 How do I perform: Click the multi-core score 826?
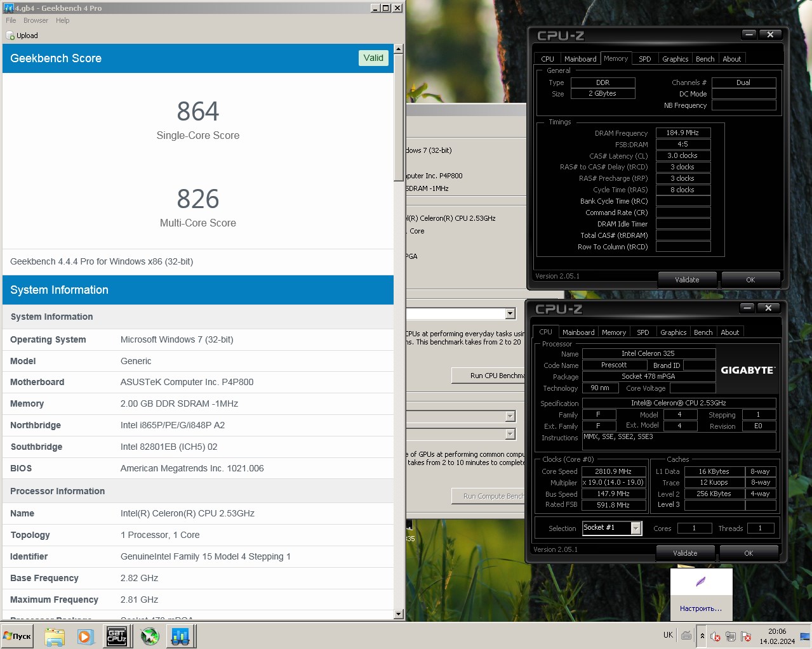(198, 199)
